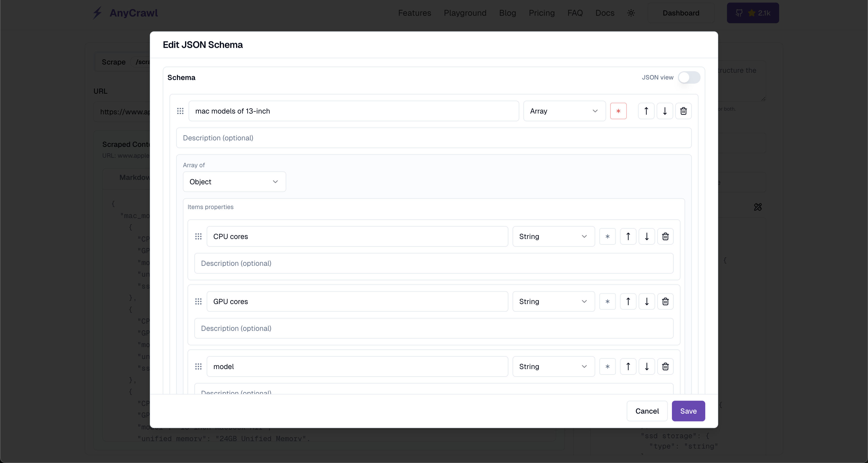The height and width of the screenshot is (463, 868).
Task: Move mac models of 13-inch field down
Action: [x=665, y=111]
